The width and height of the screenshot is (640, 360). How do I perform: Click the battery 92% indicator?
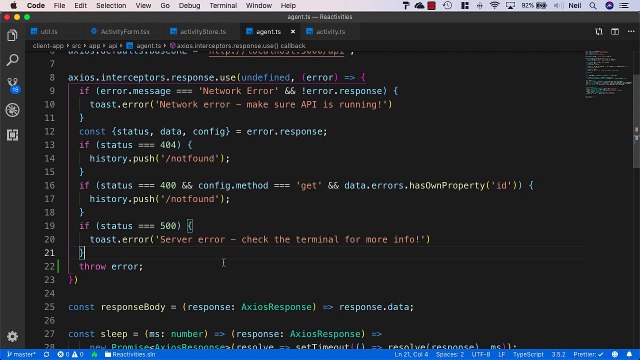pyautogui.click(x=534, y=5)
